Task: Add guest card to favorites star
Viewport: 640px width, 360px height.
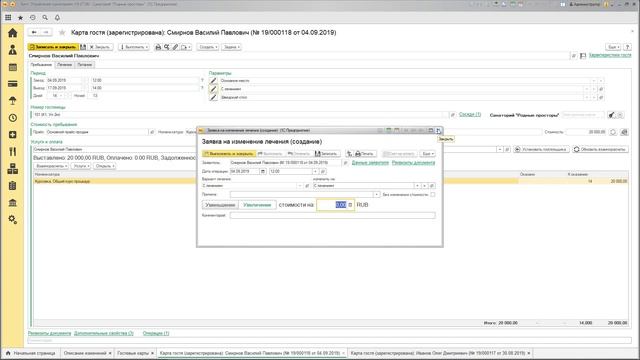Action: pyautogui.click(x=62, y=33)
